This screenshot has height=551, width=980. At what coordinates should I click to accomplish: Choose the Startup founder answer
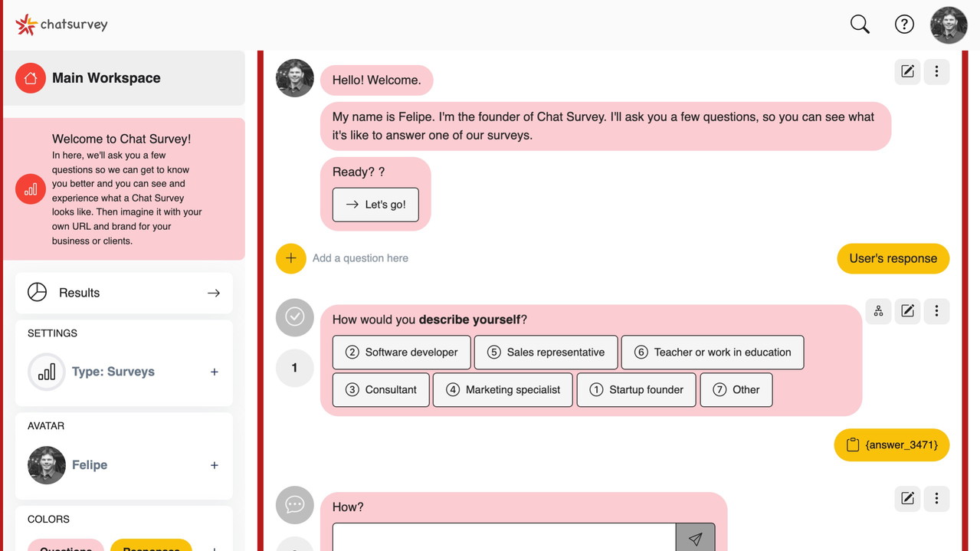pyautogui.click(x=636, y=389)
